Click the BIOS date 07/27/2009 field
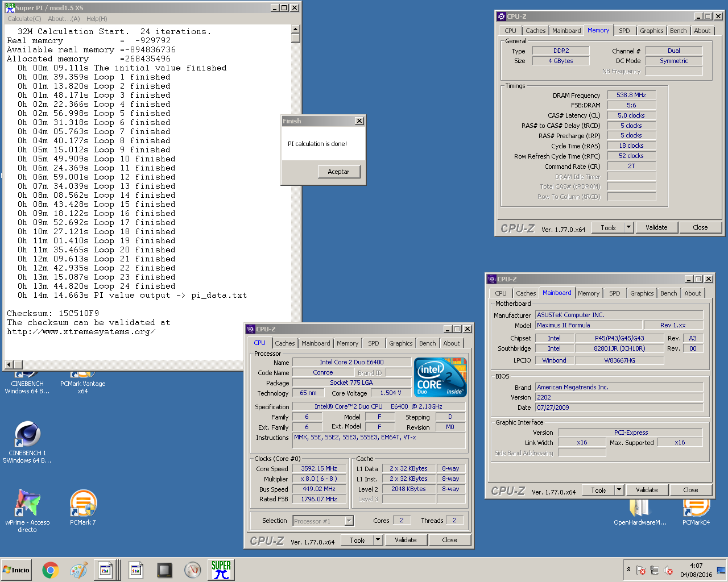728x582 pixels. click(x=619, y=408)
